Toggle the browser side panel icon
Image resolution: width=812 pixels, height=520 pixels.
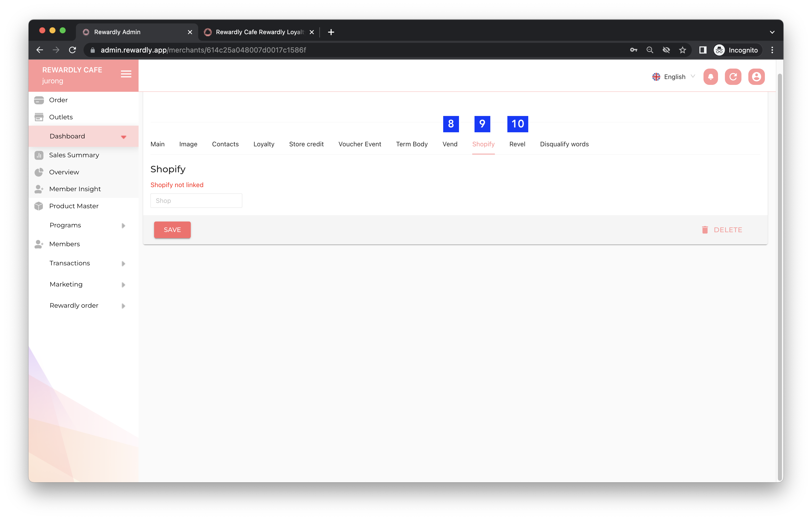click(x=702, y=50)
